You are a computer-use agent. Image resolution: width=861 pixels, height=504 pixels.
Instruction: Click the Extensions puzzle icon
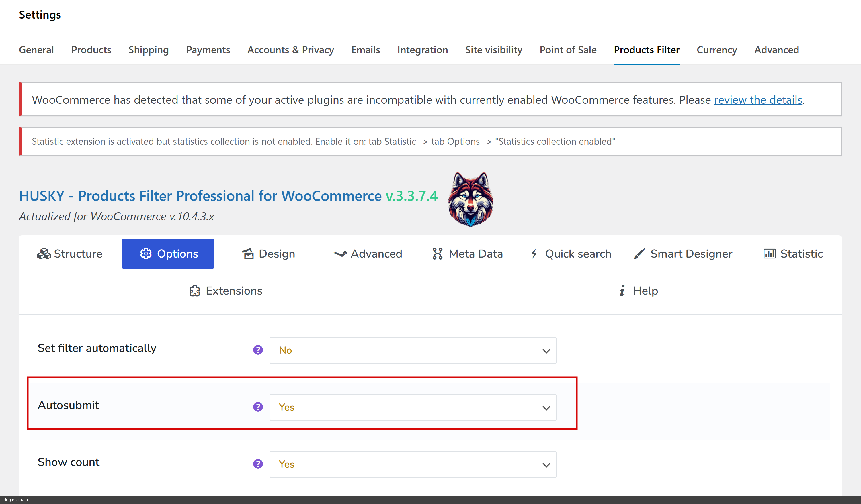tap(195, 291)
